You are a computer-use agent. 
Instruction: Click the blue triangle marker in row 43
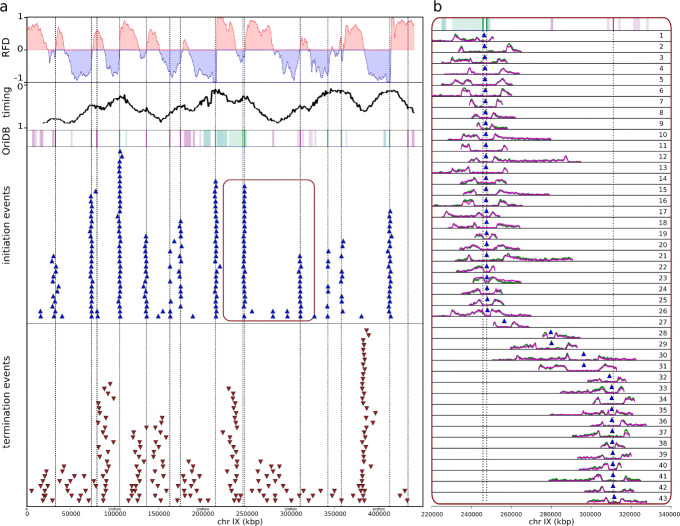[x=614, y=497]
